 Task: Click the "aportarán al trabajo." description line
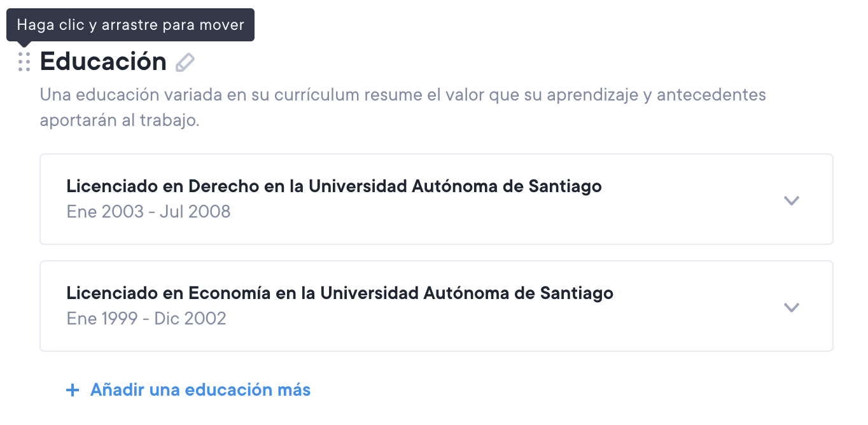[120, 121]
